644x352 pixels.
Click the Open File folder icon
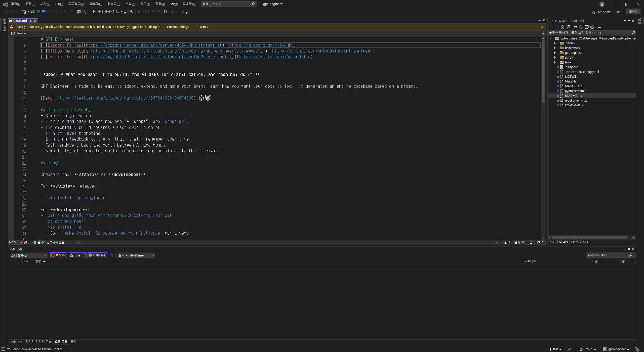coord(33,12)
